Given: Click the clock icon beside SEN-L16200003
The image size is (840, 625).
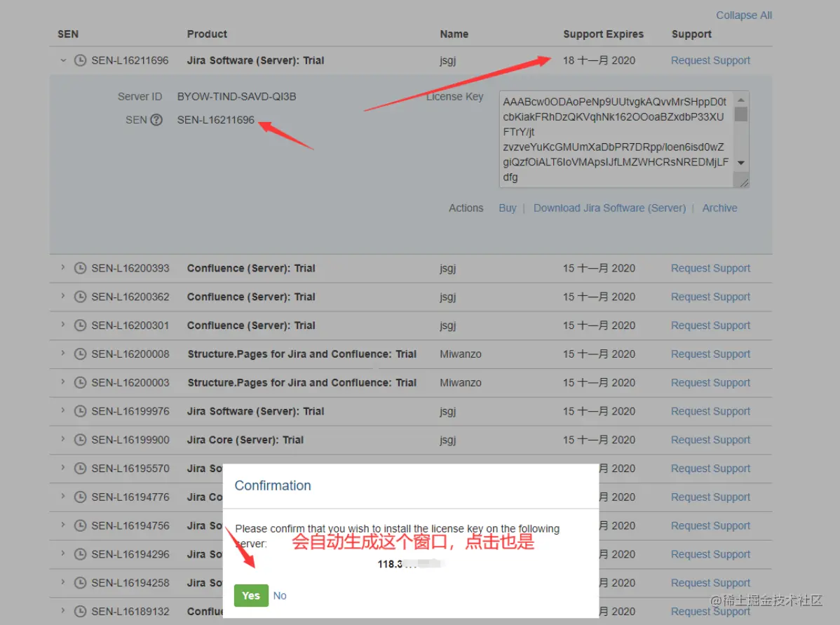Looking at the screenshot, I should tap(80, 383).
